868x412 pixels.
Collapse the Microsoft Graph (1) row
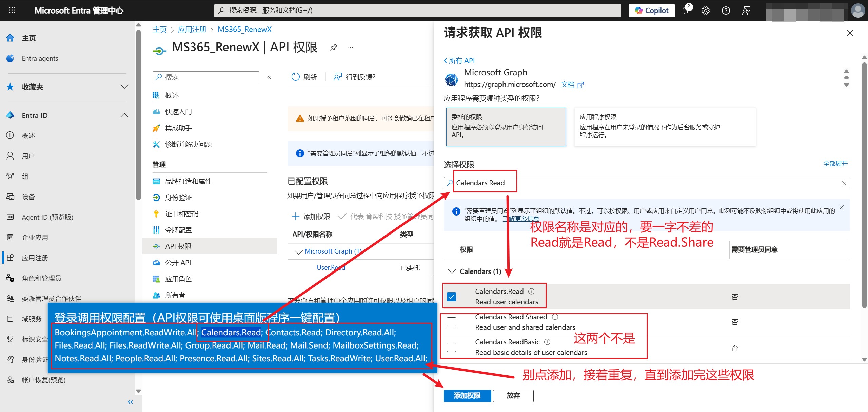298,251
